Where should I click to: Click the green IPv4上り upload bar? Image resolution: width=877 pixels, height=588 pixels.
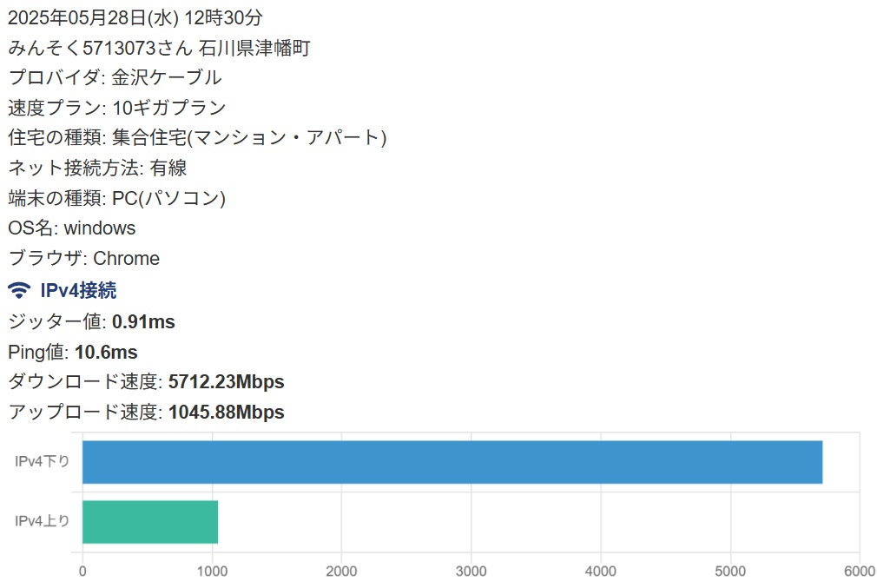pyautogui.click(x=149, y=522)
